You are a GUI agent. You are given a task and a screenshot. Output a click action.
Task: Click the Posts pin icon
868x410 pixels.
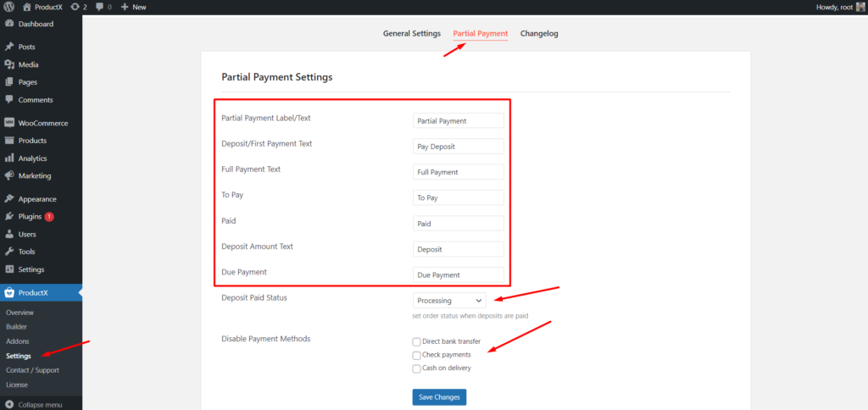(8, 47)
